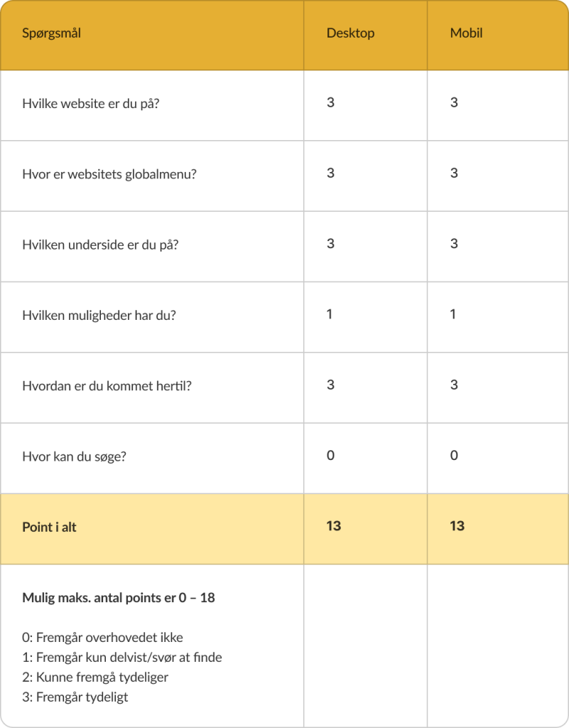
Task: Click Desktop score for "Hvordan er du kommet hertil?"
Action: [330, 385]
